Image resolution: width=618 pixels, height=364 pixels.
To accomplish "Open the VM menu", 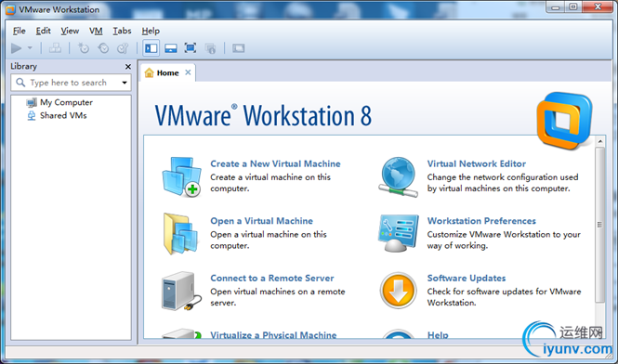I will [x=96, y=31].
